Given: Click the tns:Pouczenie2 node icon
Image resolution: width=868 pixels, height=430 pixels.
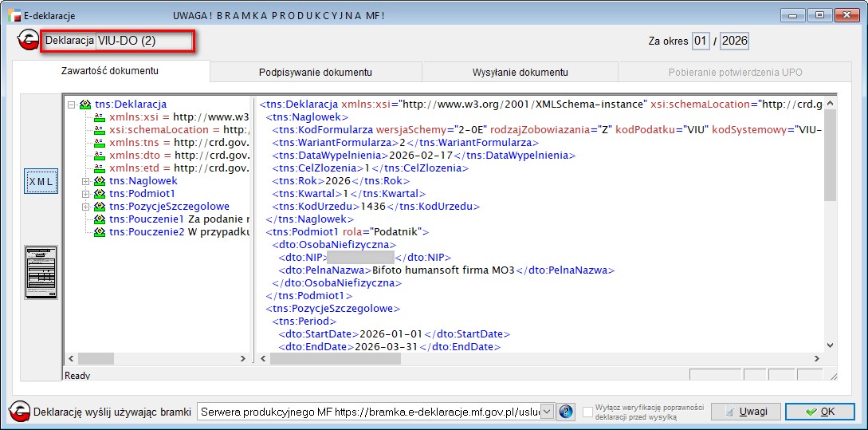Looking at the screenshot, I should tap(100, 231).
